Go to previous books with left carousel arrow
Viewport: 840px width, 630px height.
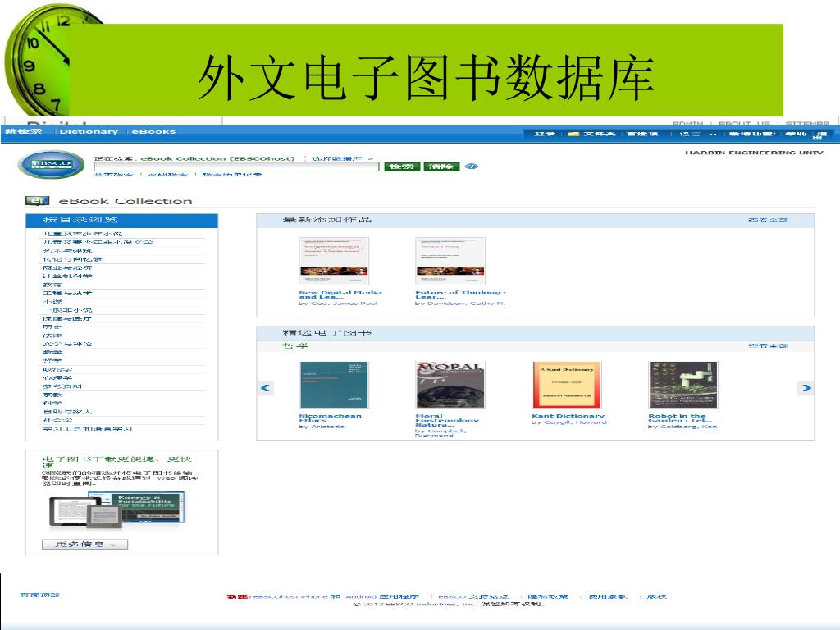265,388
